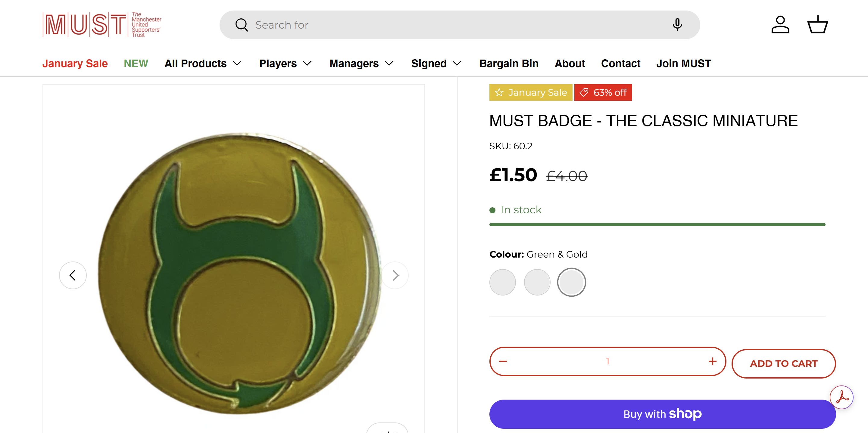The height and width of the screenshot is (433, 868).
Task: Click the search magnifier icon
Action: click(241, 25)
